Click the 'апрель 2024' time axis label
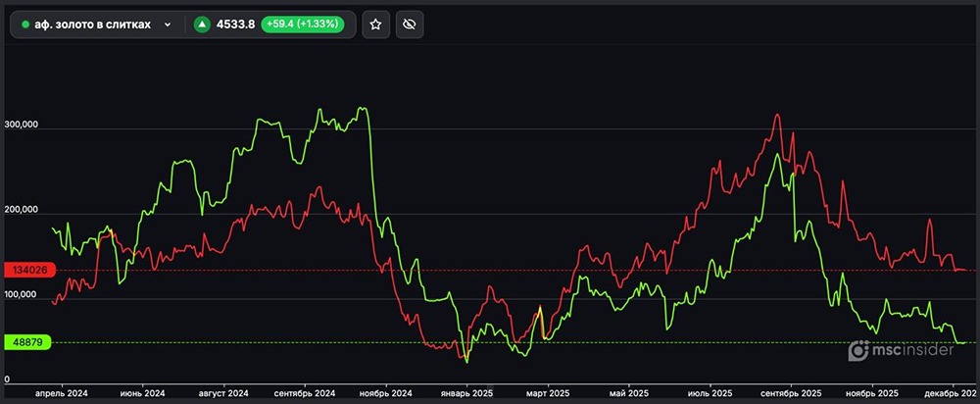The width and height of the screenshot is (980, 404). click(x=62, y=392)
